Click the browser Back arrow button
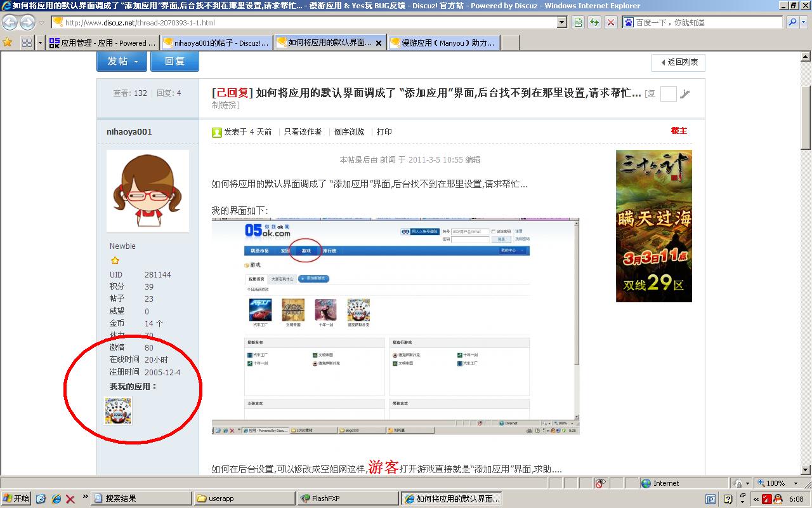 10,22
